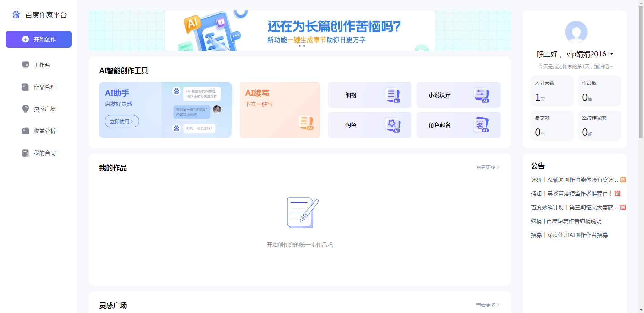Open the 角色起名 naming AI icon
The width and height of the screenshot is (644, 313).
pos(482,125)
